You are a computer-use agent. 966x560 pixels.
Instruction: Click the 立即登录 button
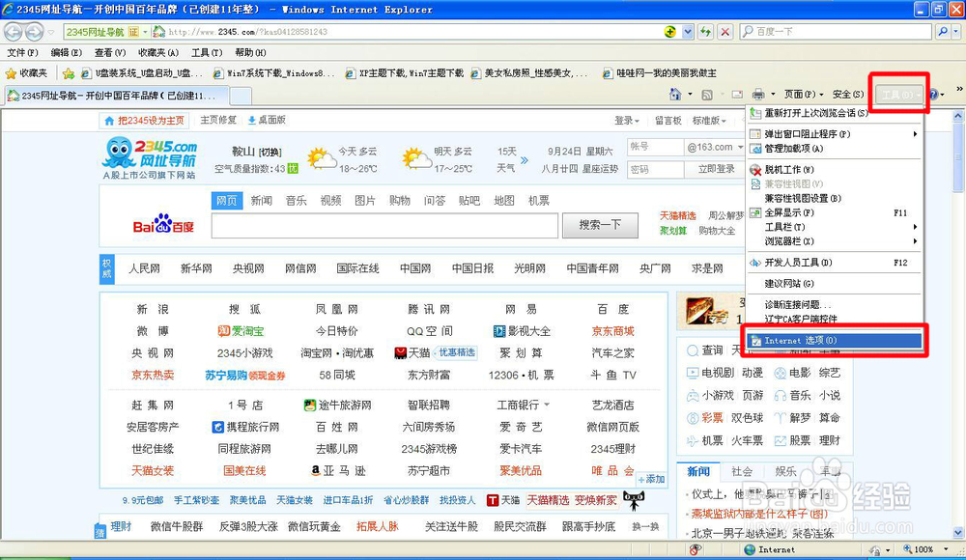(x=716, y=169)
